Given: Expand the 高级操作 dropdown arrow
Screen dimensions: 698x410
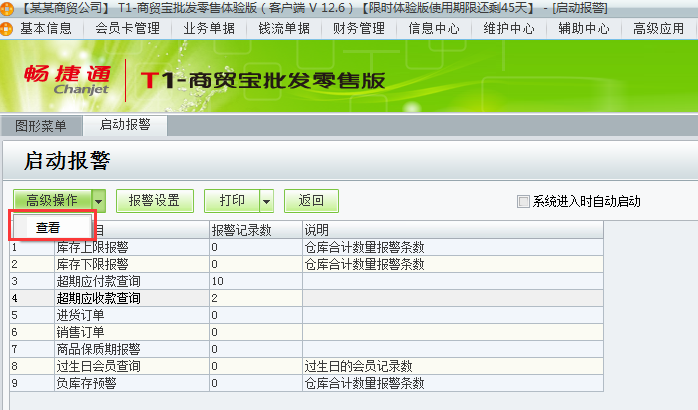Looking at the screenshot, I should coord(99,201).
